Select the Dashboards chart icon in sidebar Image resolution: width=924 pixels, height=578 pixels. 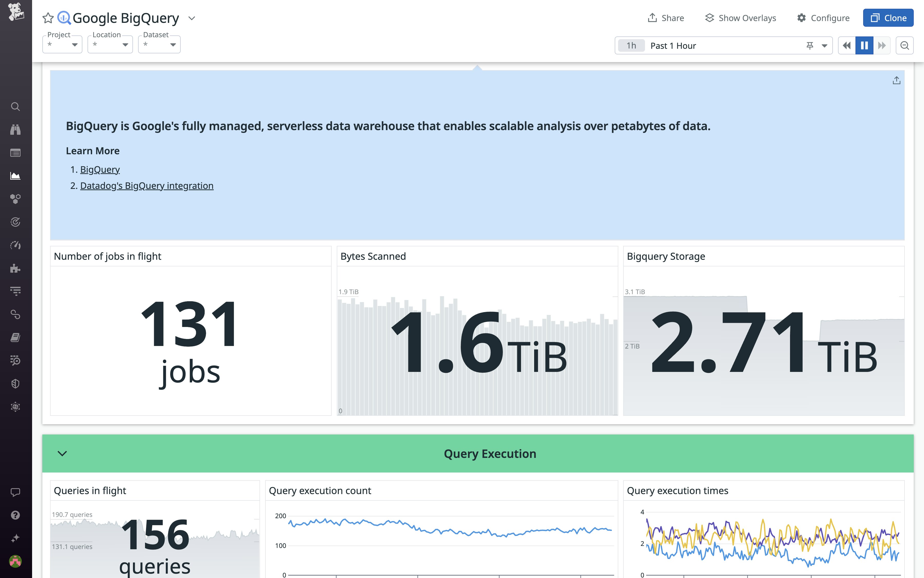pos(15,176)
